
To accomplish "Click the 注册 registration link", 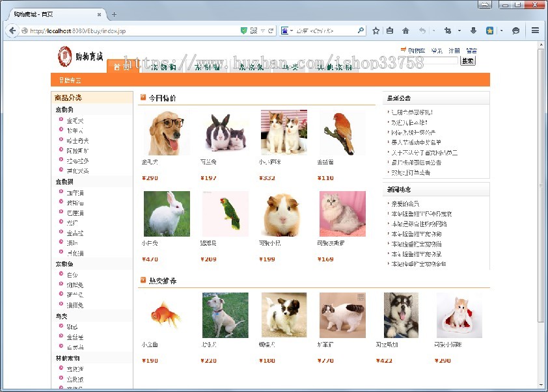I will pyautogui.click(x=454, y=50).
